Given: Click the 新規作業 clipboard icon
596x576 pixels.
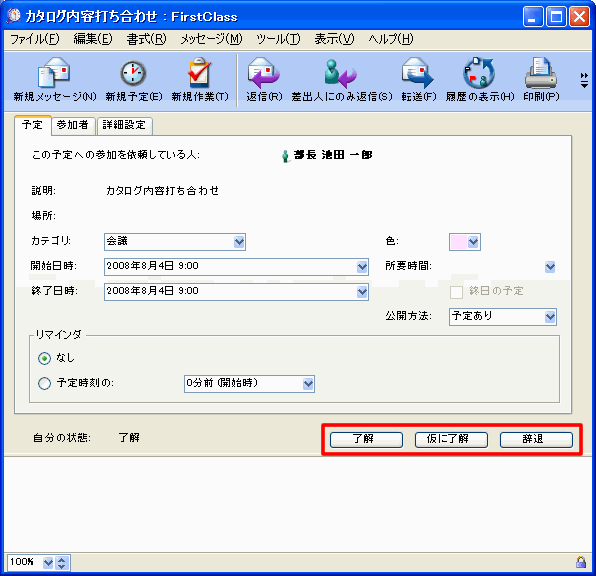Looking at the screenshot, I should 200,72.
